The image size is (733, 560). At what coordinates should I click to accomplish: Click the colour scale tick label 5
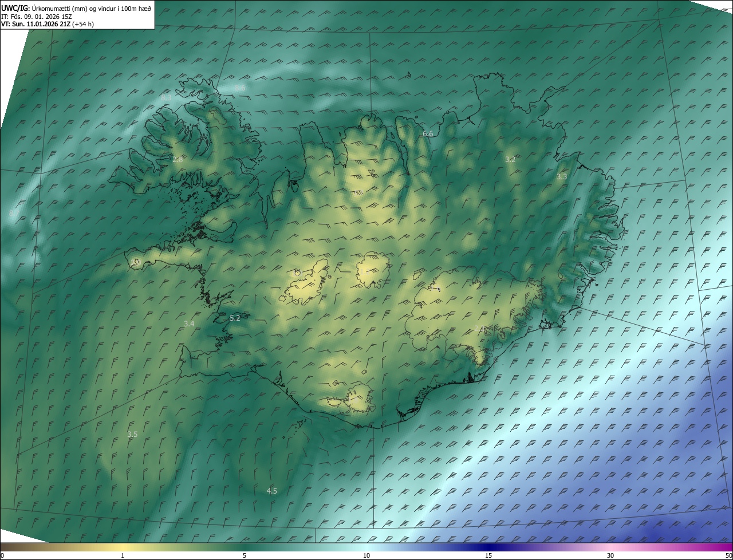[x=245, y=555]
